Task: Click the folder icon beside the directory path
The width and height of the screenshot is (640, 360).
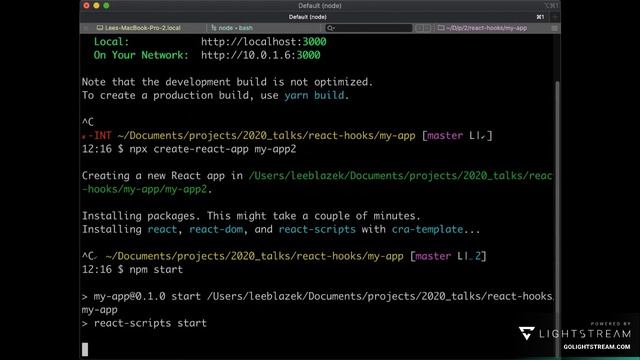Action: (441, 28)
